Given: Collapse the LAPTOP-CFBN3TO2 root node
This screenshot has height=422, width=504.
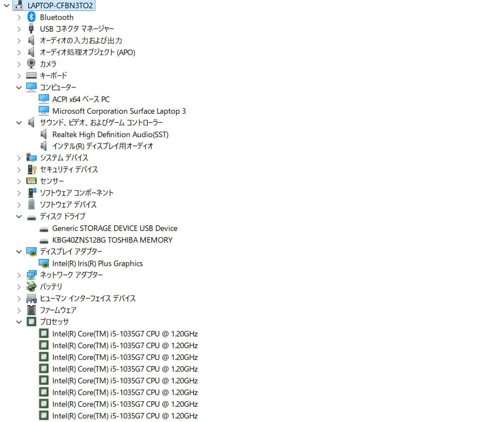Looking at the screenshot, I should click(7, 6).
